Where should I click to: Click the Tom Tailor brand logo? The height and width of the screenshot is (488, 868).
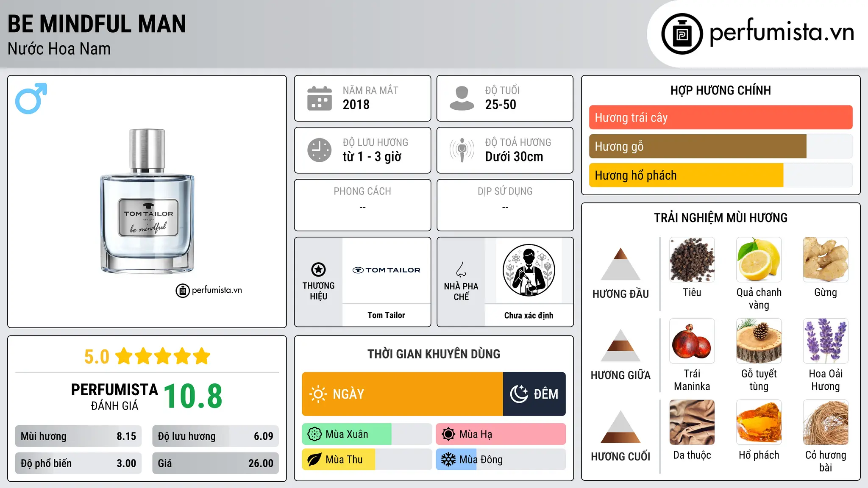point(387,270)
